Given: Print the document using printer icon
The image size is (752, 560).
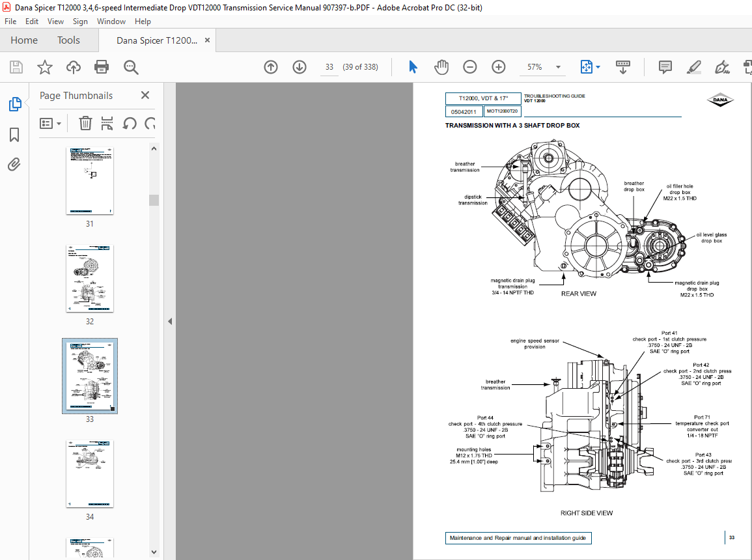Looking at the screenshot, I should pos(102,67).
